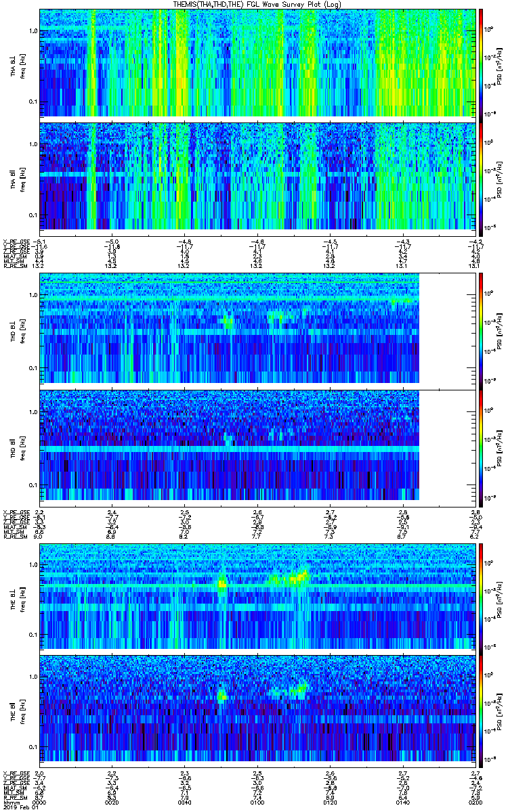
Task: Click the -5.1 value in THA X_RE_GSE row
Action: pyautogui.click(x=39, y=241)
